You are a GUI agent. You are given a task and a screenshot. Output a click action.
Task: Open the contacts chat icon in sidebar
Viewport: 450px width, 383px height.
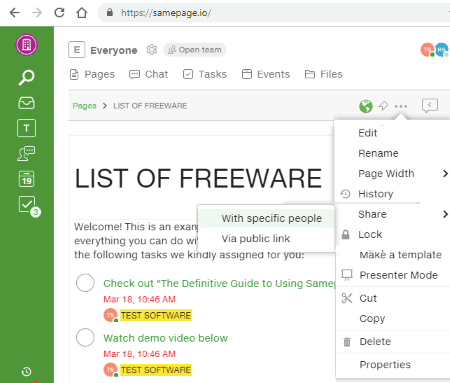pyautogui.click(x=26, y=153)
